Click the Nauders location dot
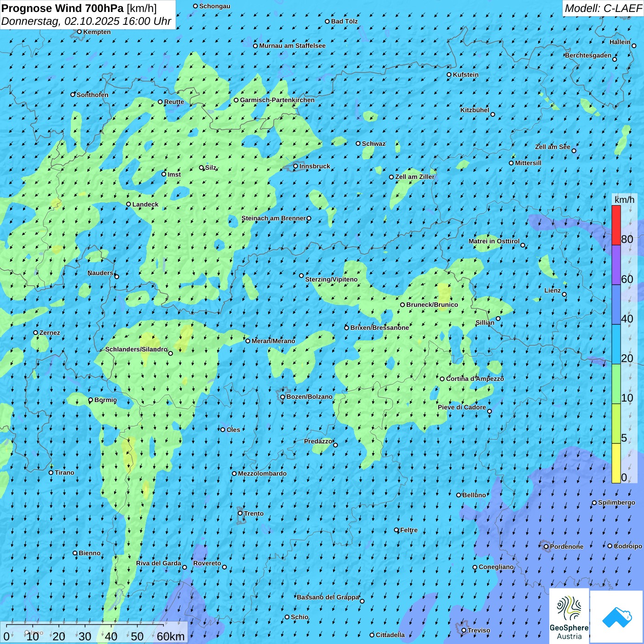The width and height of the screenshot is (644, 644). 117,276
